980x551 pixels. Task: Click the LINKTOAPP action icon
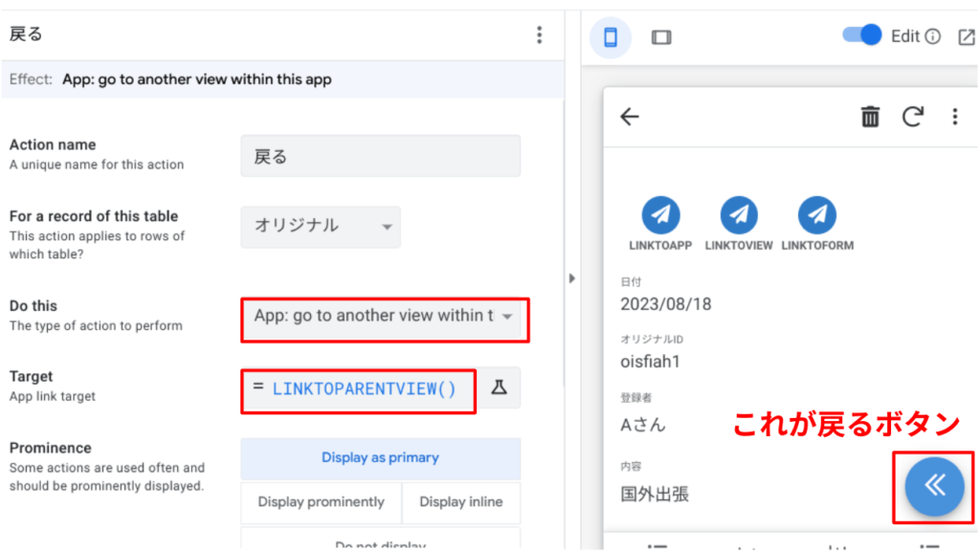click(660, 215)
